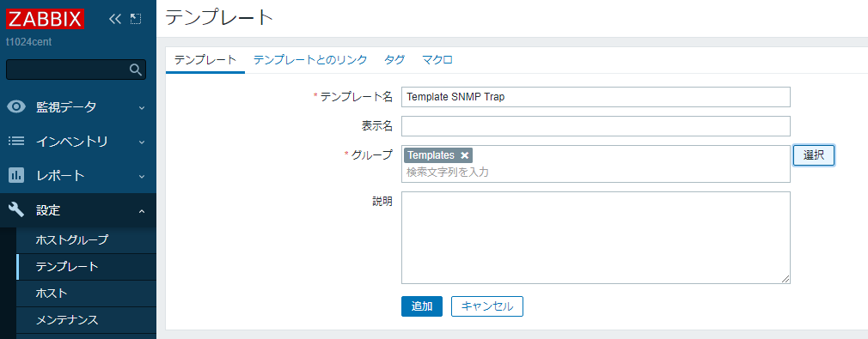
Task: Expand the レポート menu chevron
Action: (x=142, y=177)
